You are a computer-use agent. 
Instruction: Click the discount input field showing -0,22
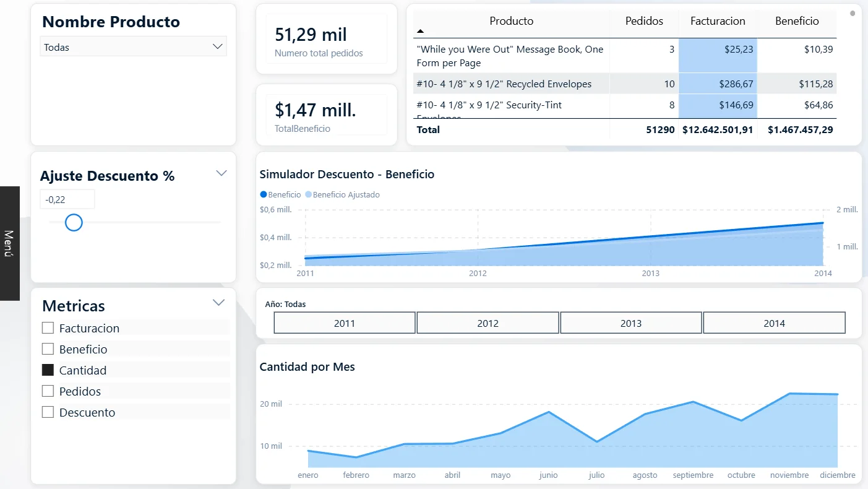(67, 199)
